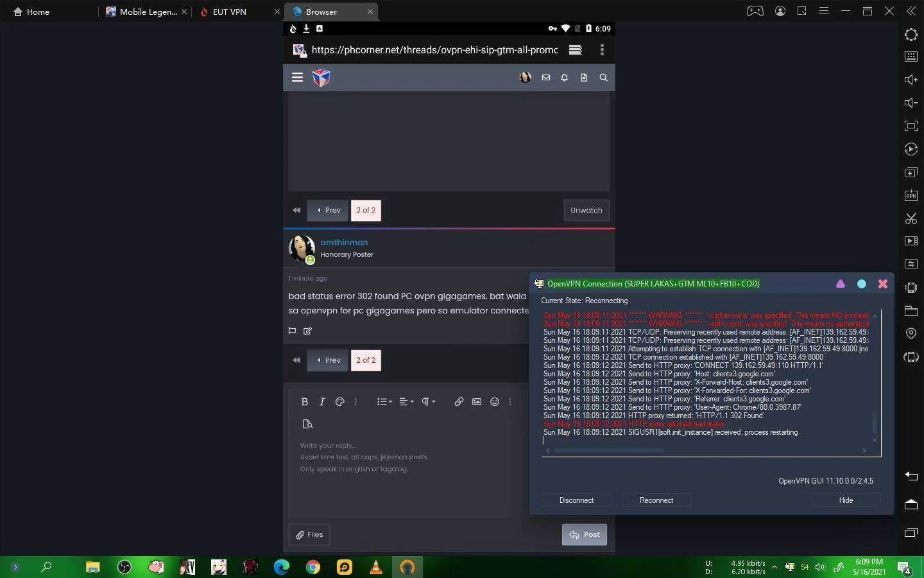
Task: Open amthinman's user profile link
Action: (x=344, y=242)
